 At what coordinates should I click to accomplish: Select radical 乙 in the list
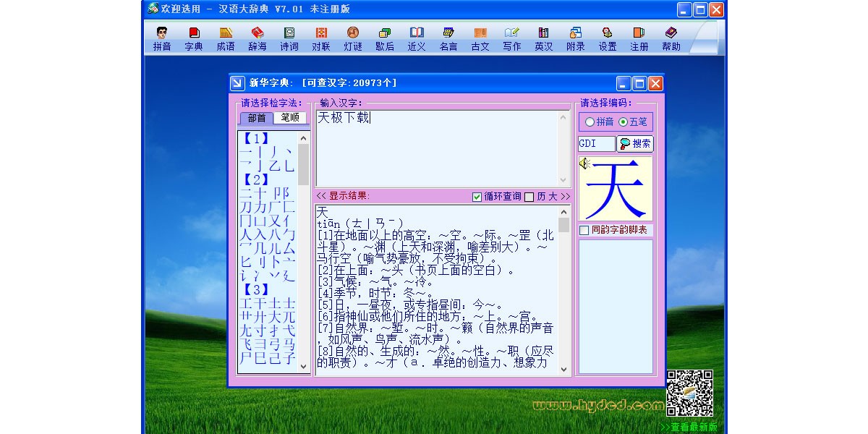(x=275, y=166)
